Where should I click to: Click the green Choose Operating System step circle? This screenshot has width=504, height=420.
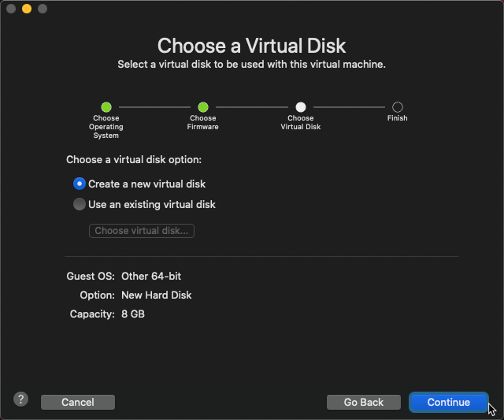pos(106,107)
